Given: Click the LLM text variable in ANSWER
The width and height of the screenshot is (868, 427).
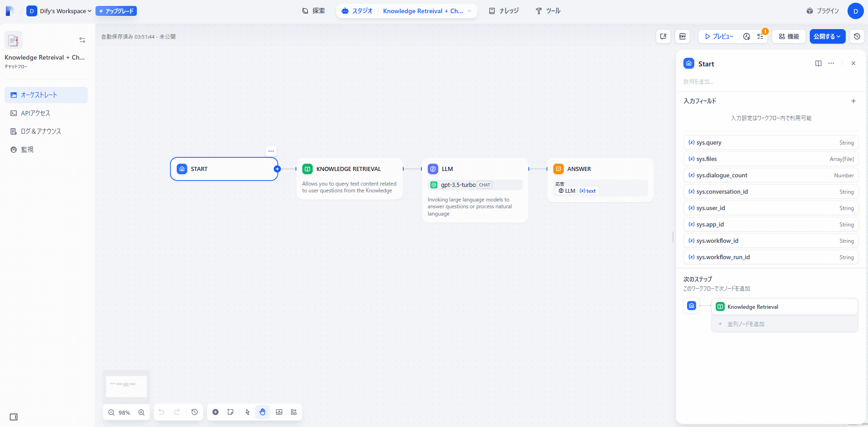Looking at the screenshot, I should (577, 191).
